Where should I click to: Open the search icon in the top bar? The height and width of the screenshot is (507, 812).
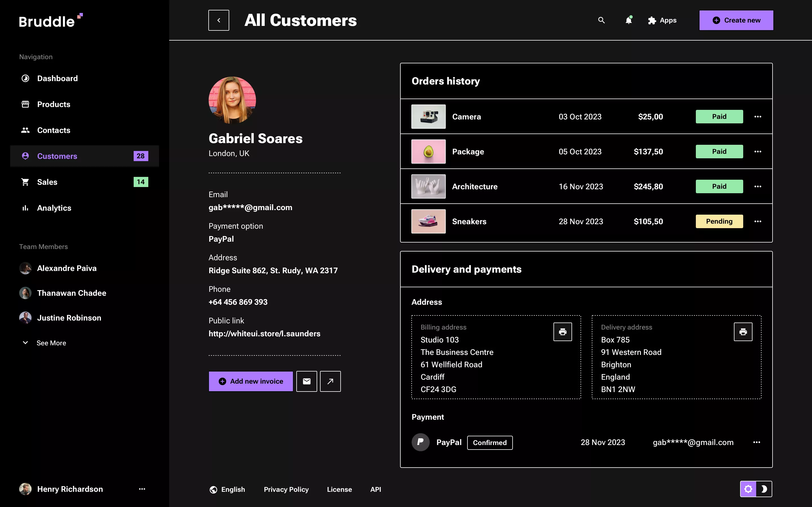(601, 20)
